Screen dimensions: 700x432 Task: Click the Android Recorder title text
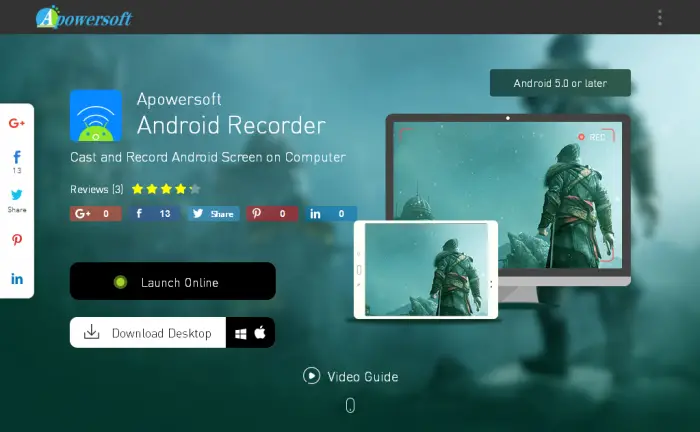pyautogui.click(x=231, y=125)
